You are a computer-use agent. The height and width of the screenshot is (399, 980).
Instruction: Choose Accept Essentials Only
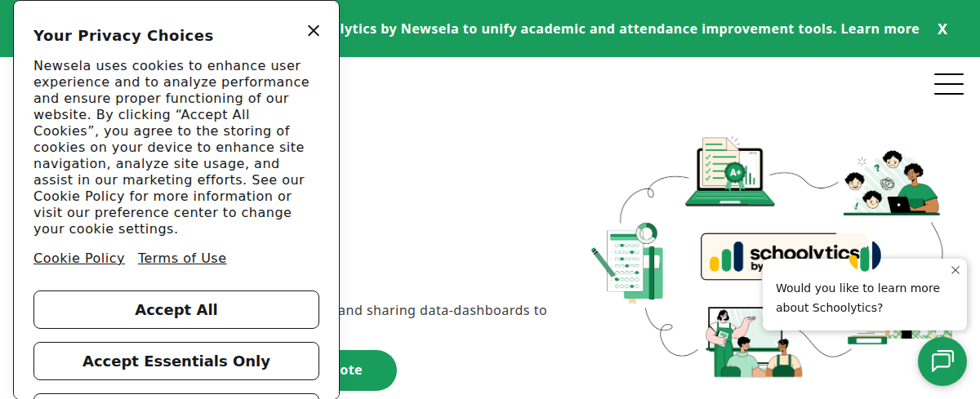pos(176,361)
